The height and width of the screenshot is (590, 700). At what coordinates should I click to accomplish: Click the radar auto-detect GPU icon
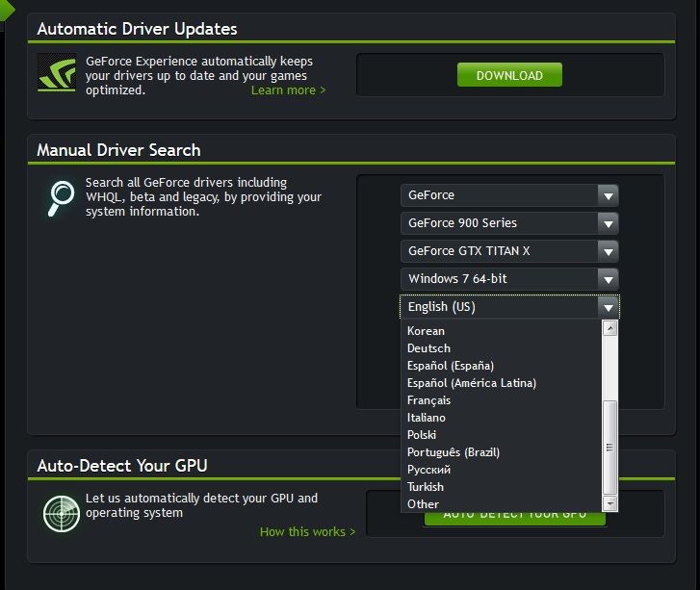click(62, 514)
